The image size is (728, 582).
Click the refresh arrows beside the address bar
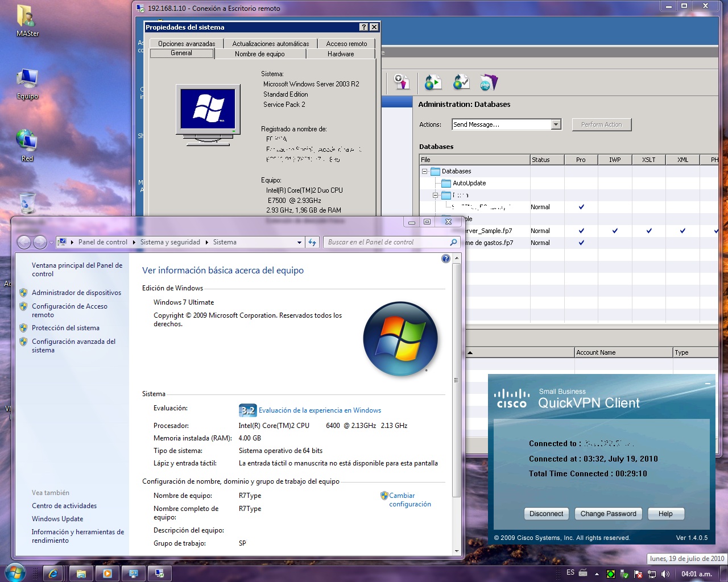pyautogui.click(x=312, y=242)
